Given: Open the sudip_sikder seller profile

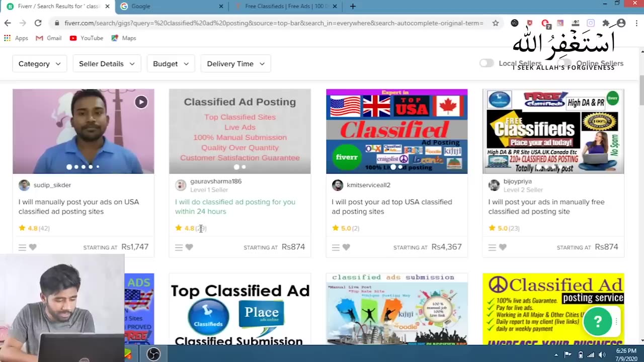Looking at the screenshot, I should 52,185.
